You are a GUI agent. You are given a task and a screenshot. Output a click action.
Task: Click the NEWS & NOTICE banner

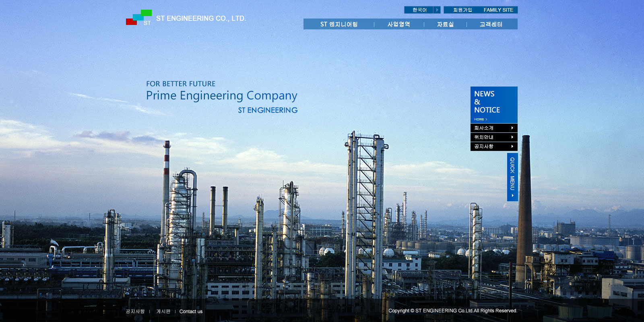(x=494, y=105)
